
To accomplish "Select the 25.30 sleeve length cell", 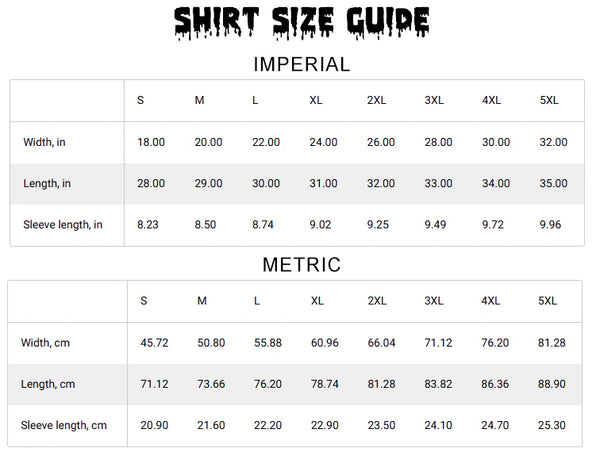I will point(552,425).
